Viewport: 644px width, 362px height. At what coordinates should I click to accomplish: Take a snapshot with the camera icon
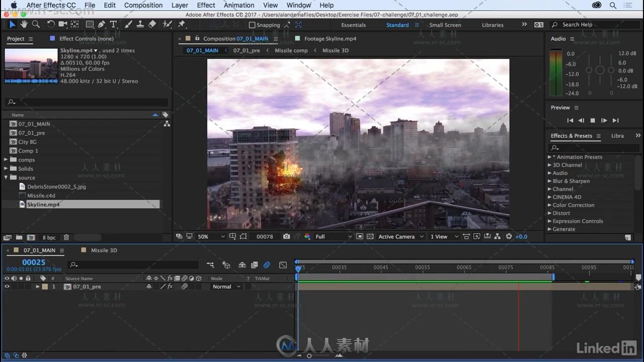[286, 236]
